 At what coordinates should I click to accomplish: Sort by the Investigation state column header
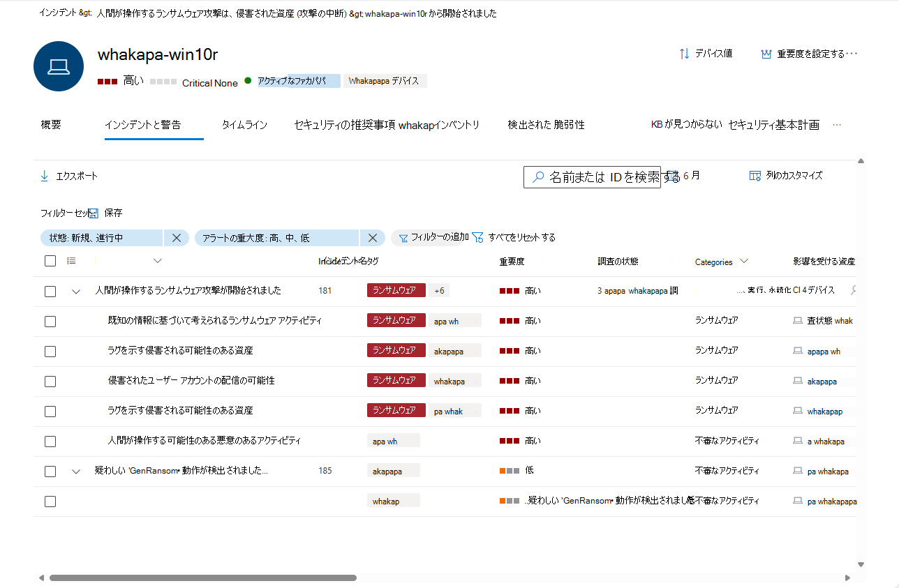[618, 262]
